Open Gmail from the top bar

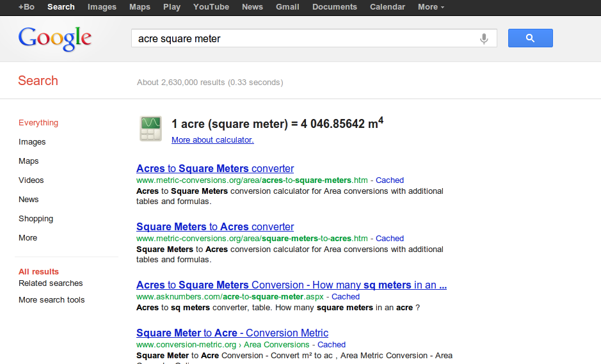(x=287, y=7)
